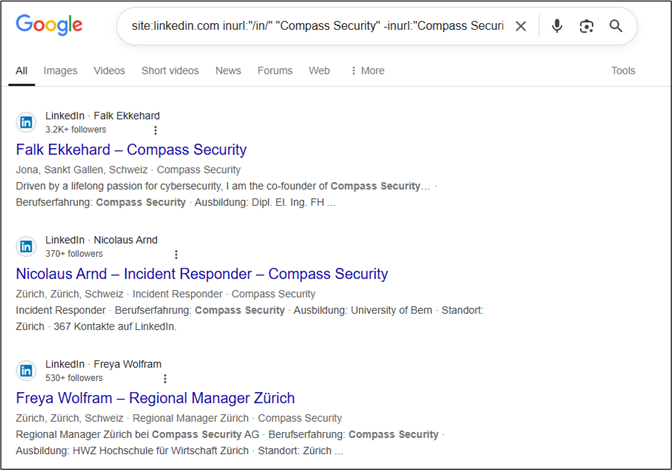The width and height of the screenshot is (672, 470).
Task: Open Falk Ekkehard – Compass Security link
Action: (x=131, y=150)
